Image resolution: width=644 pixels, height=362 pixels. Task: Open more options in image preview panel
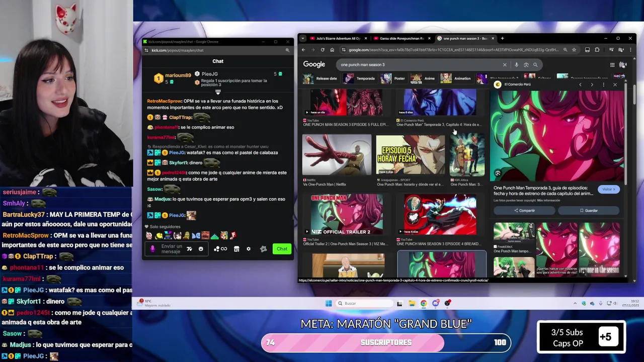603,84
